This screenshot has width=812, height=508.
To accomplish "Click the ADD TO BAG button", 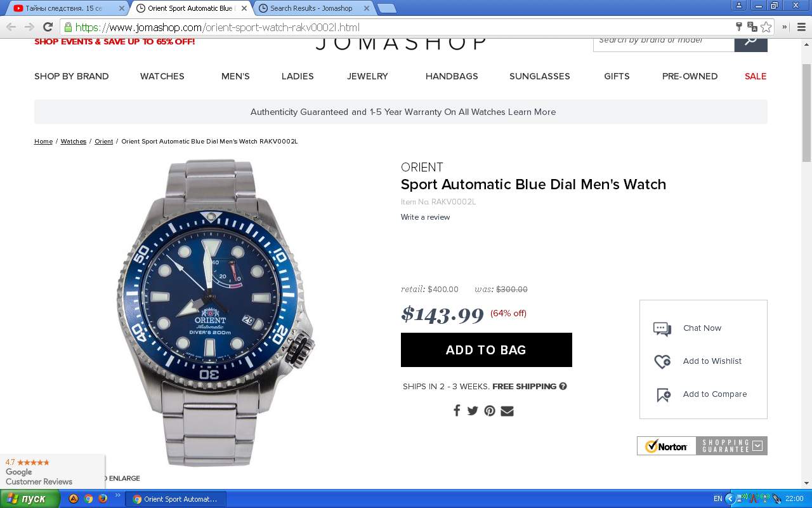I will pos(487,350).
